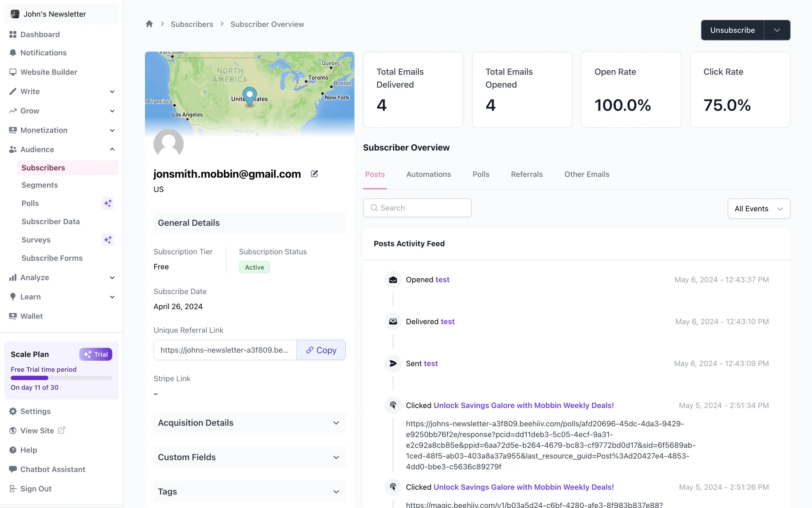Collapse the Audience sidebar menu

point(112,149)
